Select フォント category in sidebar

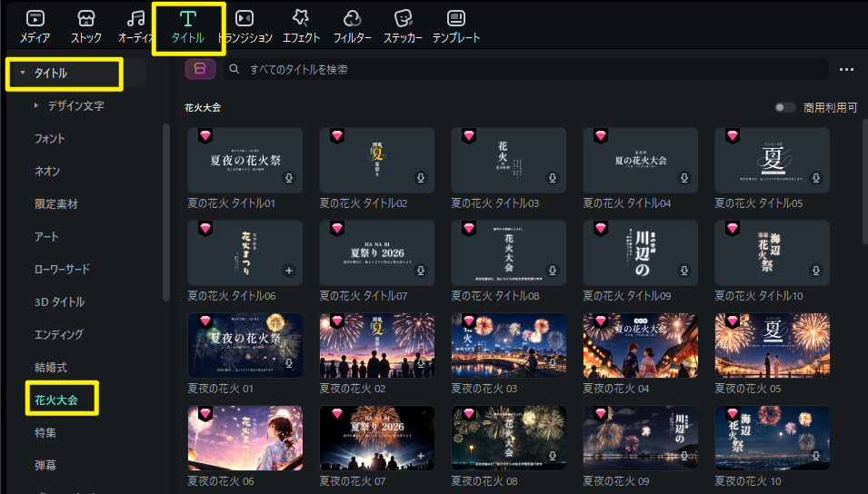50,138
